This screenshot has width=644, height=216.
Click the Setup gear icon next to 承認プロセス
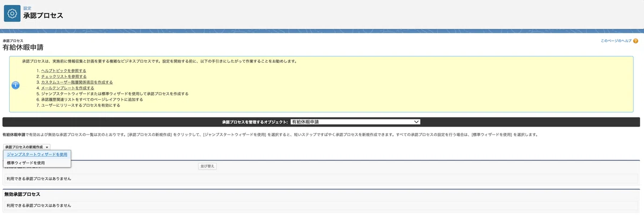(12, 13)
